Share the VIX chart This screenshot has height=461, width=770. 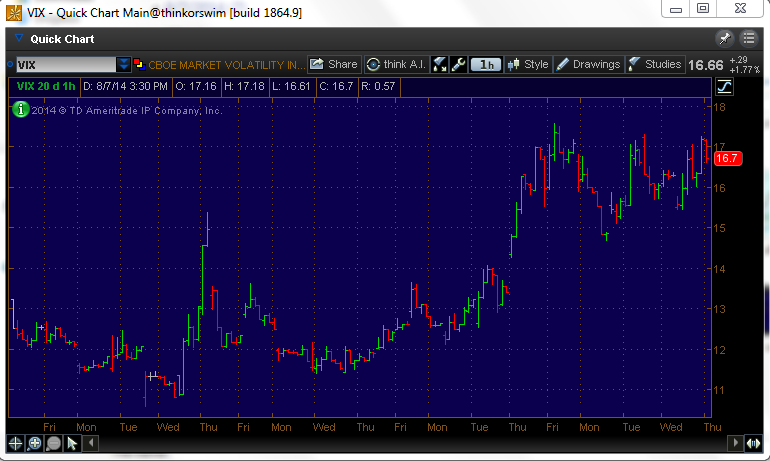pyautogui.click(x=334, y=64)
